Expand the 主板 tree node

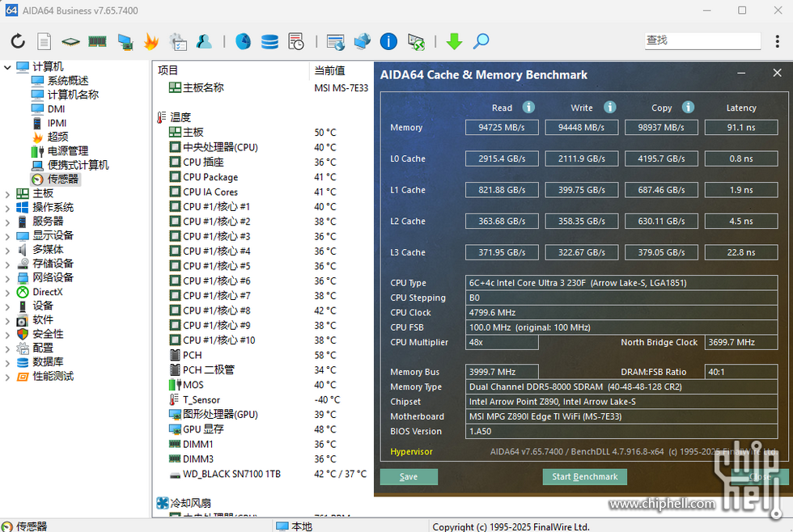point(7,193)
